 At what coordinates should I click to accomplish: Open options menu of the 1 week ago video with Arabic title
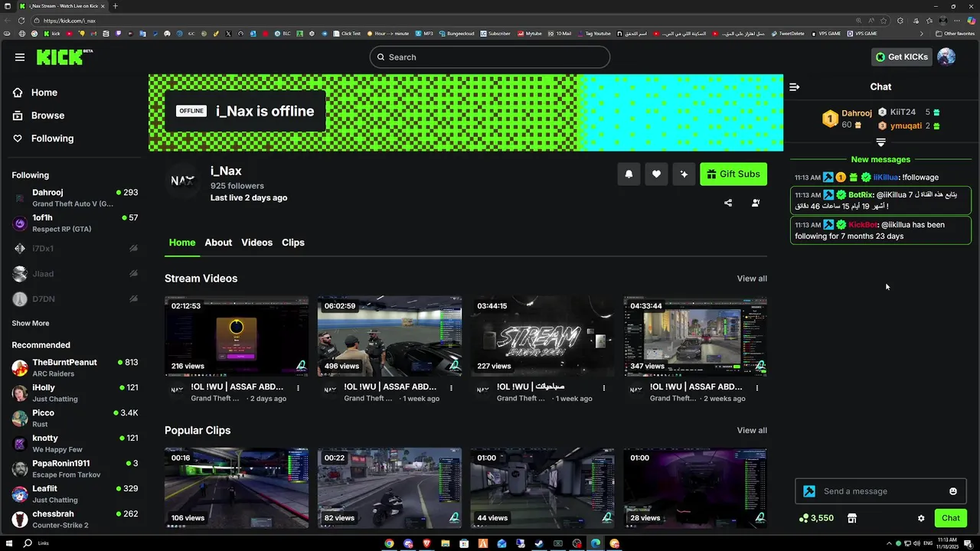[x=604, y=387]
